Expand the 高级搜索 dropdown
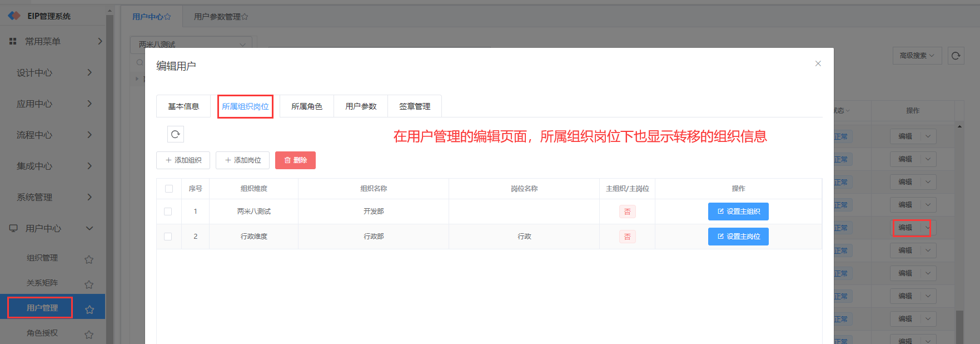The width and height of the screenshot is (980, 344). click(917, 56)
